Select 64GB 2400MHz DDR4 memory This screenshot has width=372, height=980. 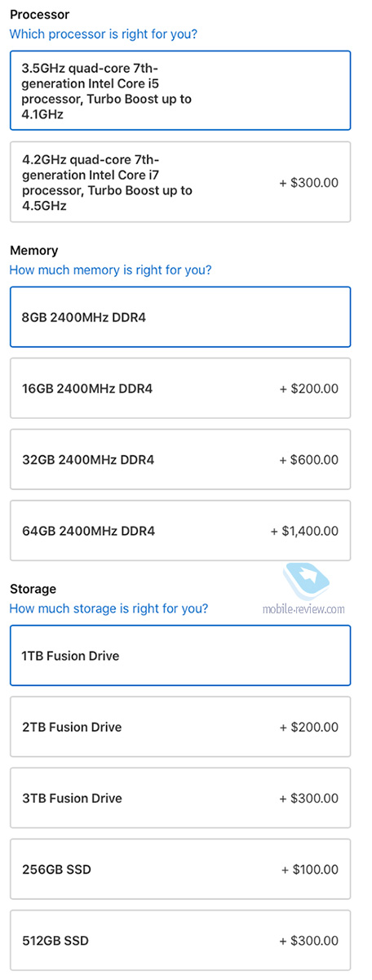click(x=180, y=531)
